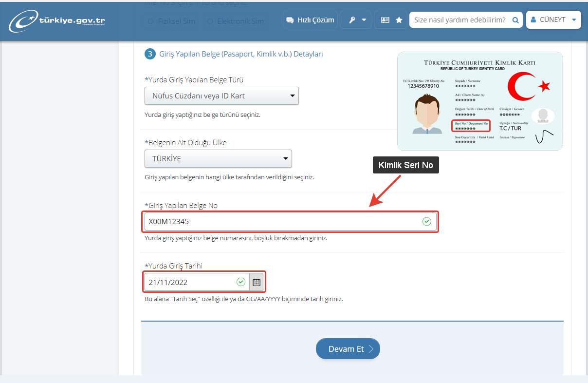Viewport: 588px width, 383px height.
Task: Open the Belgenin Ait Olduğu Ülke dropdown
Action: coord(218,159)
